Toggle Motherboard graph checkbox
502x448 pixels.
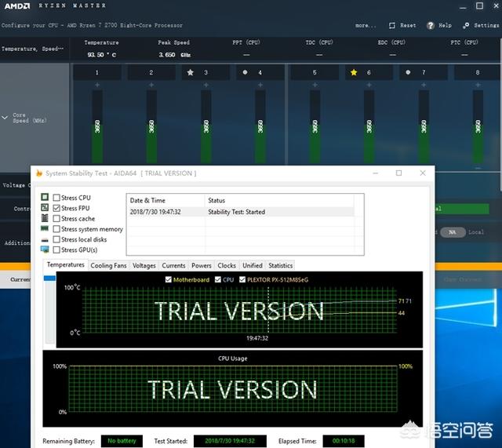169,279
